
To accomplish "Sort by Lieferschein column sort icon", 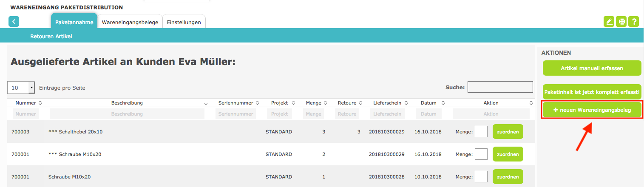I will click(407, 103).
